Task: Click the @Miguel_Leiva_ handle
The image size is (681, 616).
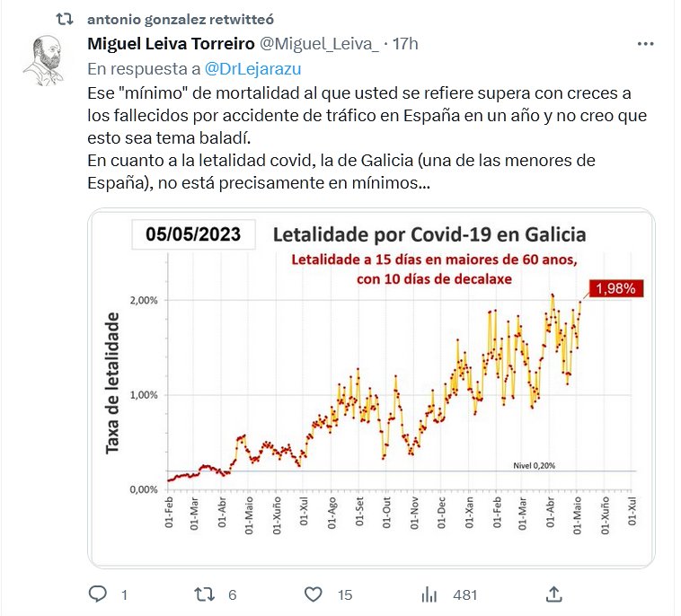Action: tap(319, 43)
